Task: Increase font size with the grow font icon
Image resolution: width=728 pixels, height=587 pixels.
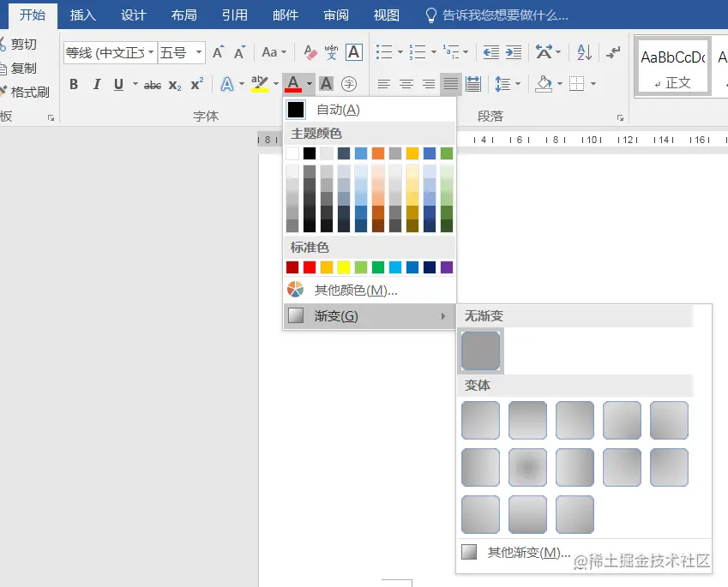Action: tap(218, 52)
